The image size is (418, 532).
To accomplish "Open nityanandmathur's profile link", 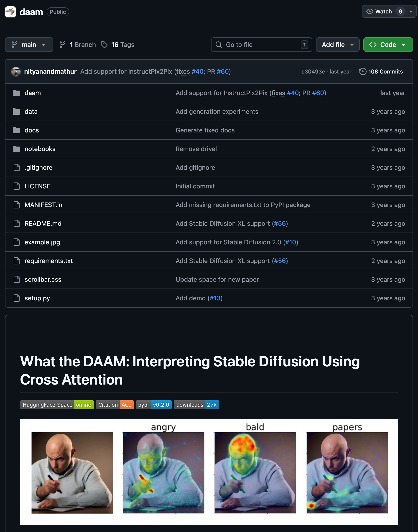I will click(x=50, y=71).
